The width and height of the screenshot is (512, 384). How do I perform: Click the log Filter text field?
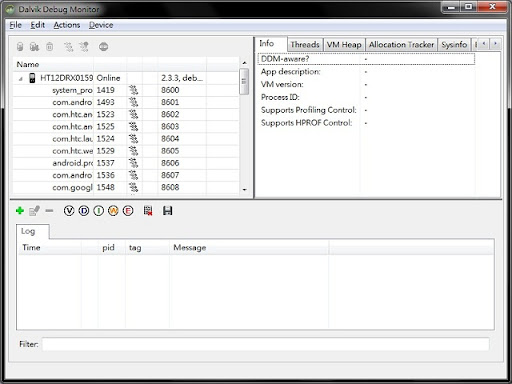point(266,344)
